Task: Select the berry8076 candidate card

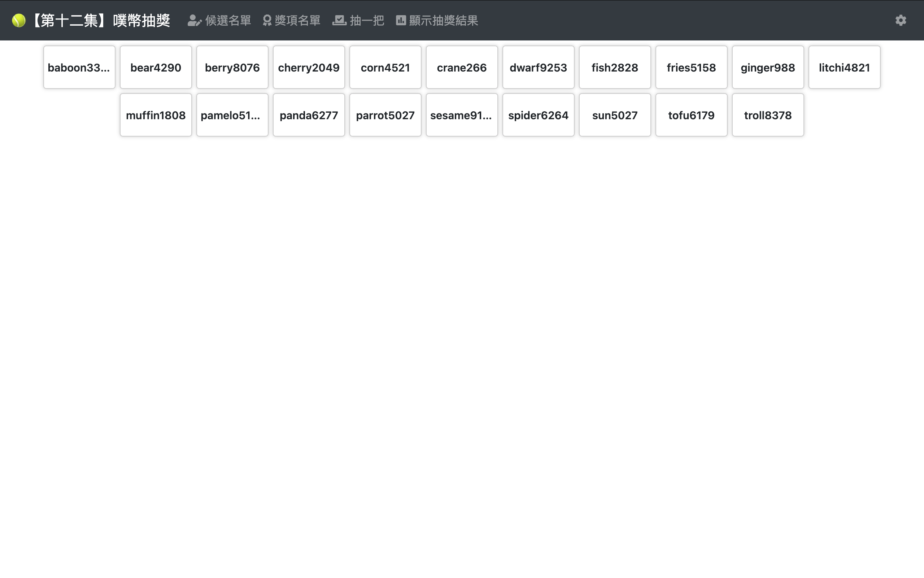Action: point(232,67)
